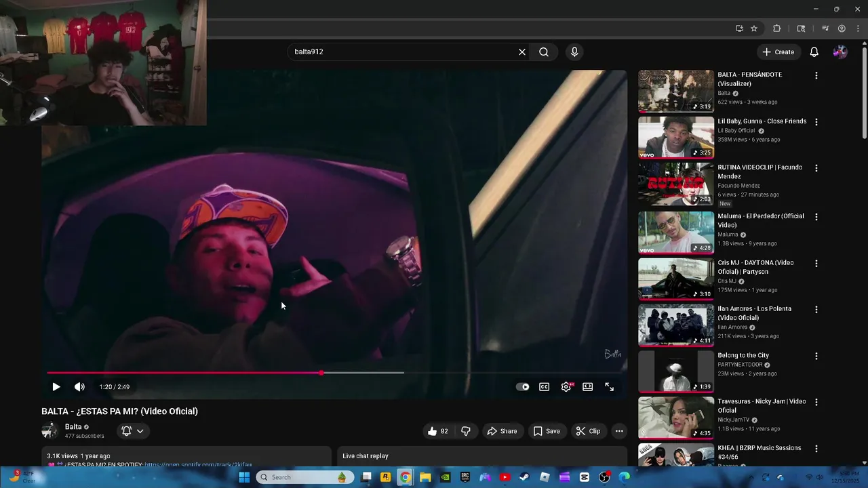This screenshot has width=868, height=488.
Task: Open Live chat replay panel
Action: (482, 456)
